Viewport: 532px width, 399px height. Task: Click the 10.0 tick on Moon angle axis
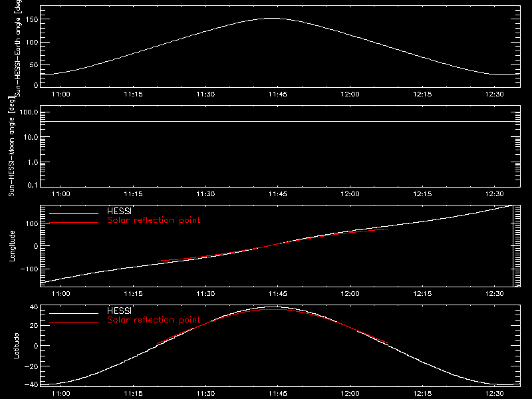[x=31, y=137]
